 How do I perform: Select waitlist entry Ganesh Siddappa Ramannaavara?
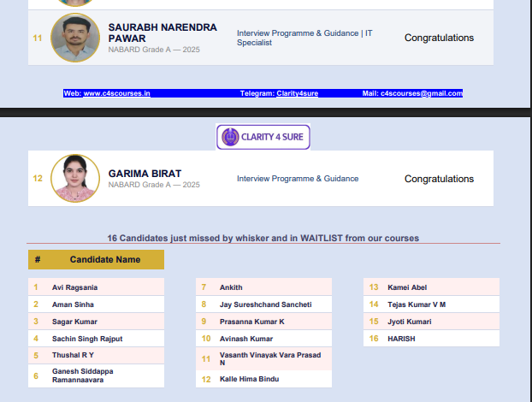click(x=96, y=375)
